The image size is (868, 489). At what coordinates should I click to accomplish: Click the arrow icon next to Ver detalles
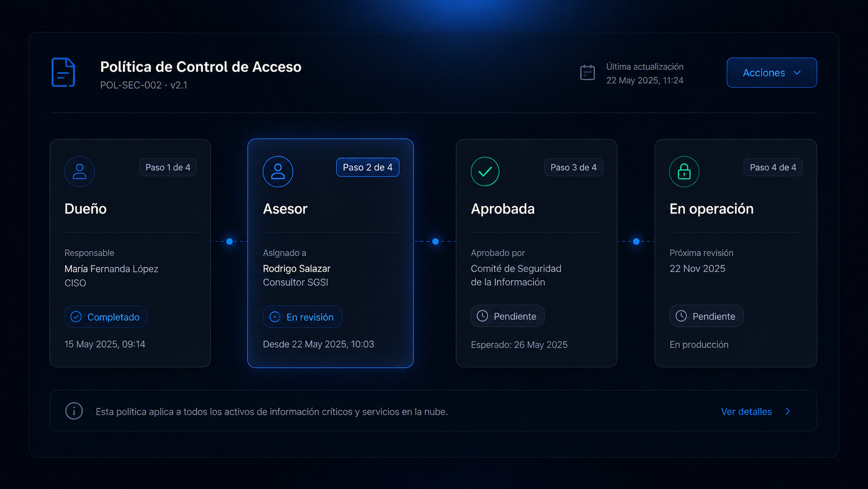click(x=788, y=412)
